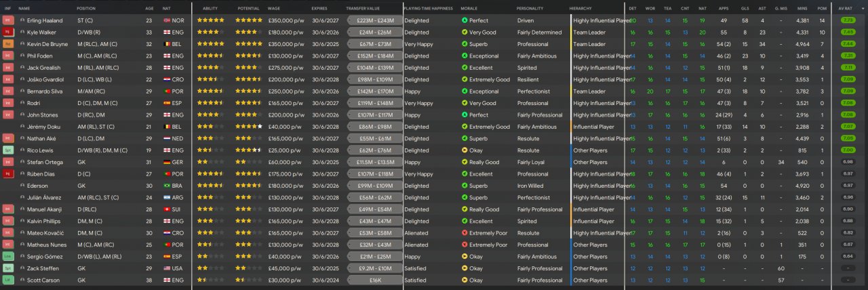Click Jérémy Doku's potential star rating

248,127
